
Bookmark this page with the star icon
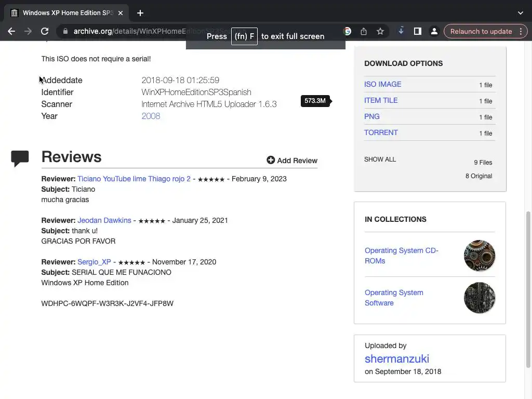(x=380, y=31)
